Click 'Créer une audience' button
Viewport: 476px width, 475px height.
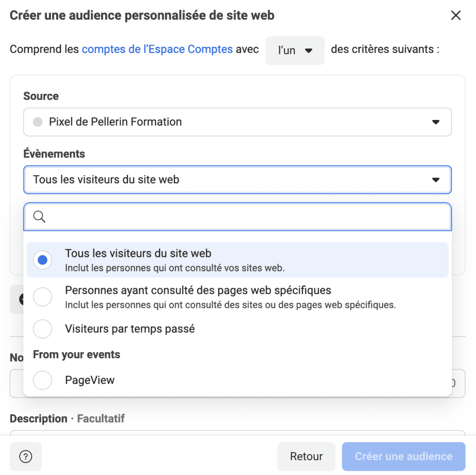click(x=403, y=456)
